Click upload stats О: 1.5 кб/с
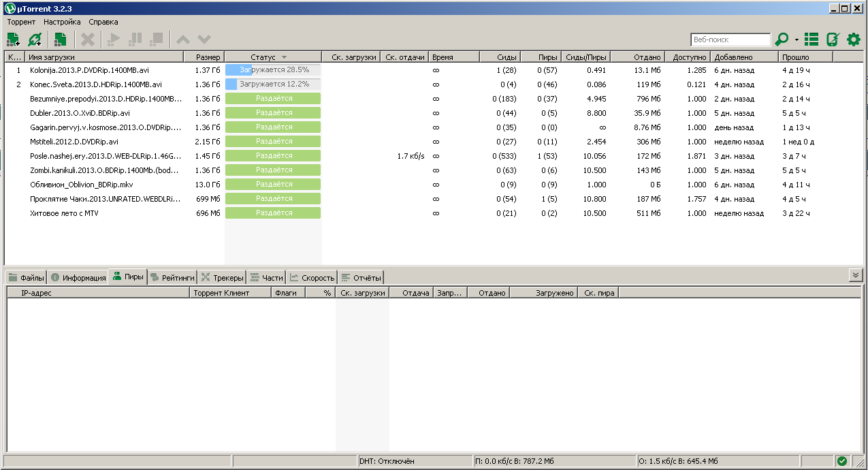This screenshot has width=868, height=470. click(718, 461)
